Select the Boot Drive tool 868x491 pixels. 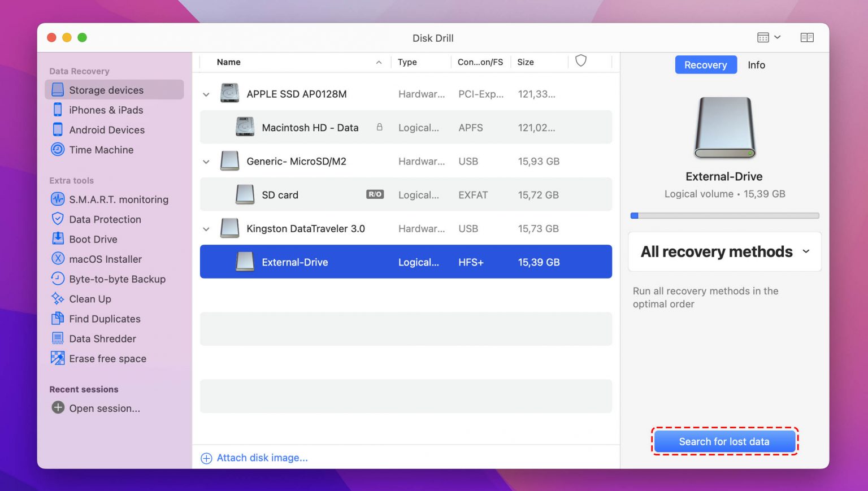pos(93,239)
